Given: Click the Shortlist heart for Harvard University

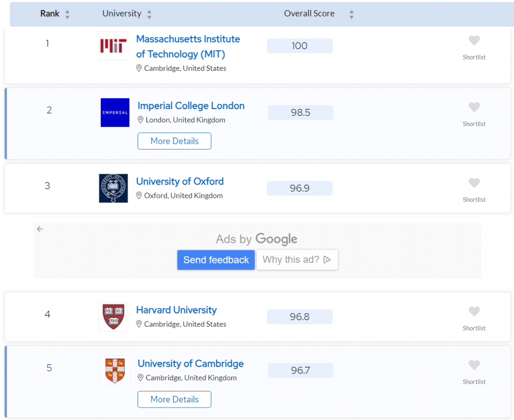Looking at the screenshot, I should coord(474,311).
